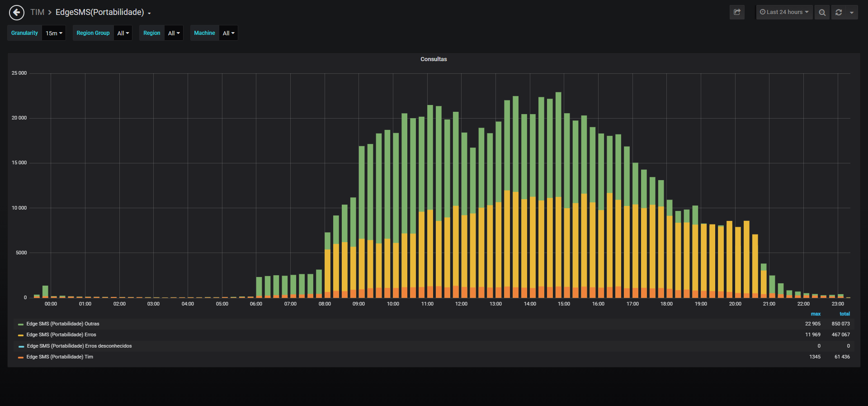Image resolution: width=868 pixels, height=406 pixels.
Task: Click the 25 000 y-axis label
Action: [x=19, y=73]
